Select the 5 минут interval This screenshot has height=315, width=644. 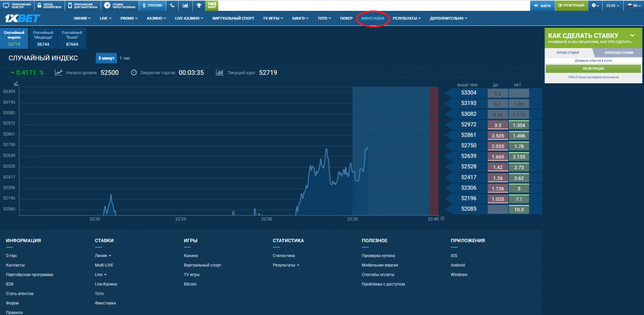[x=106, y=58]
